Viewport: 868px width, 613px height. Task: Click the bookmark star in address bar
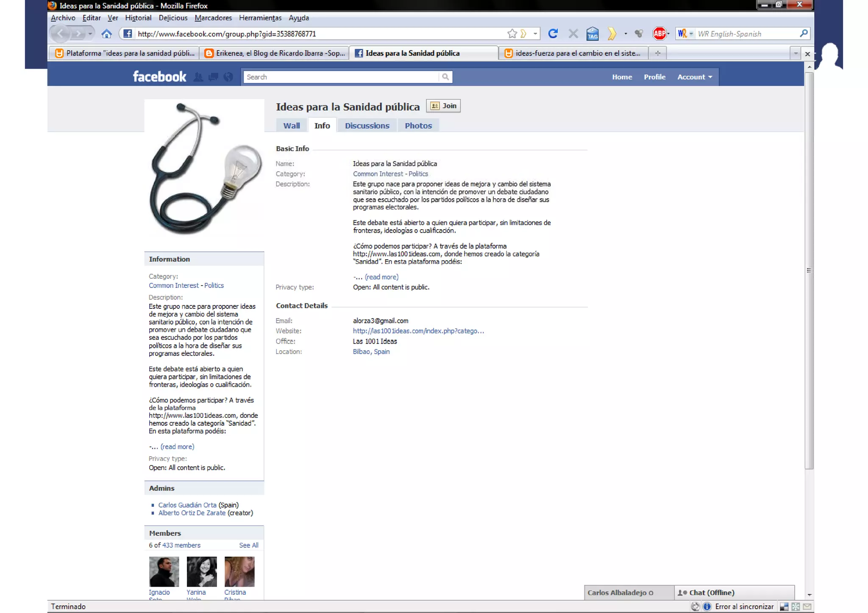coord(512,33)
